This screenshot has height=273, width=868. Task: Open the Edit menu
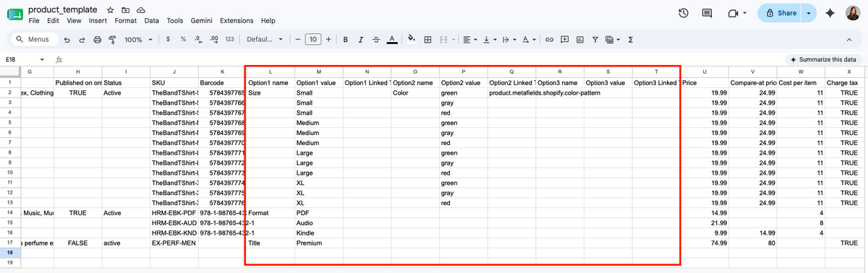coord(54,21)
